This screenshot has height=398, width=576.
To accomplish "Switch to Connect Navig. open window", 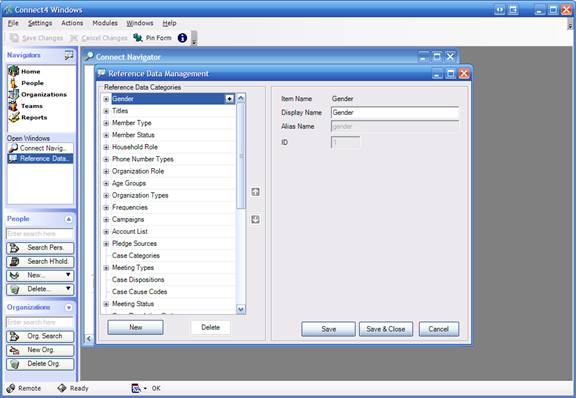I will (x=40, y=148).
